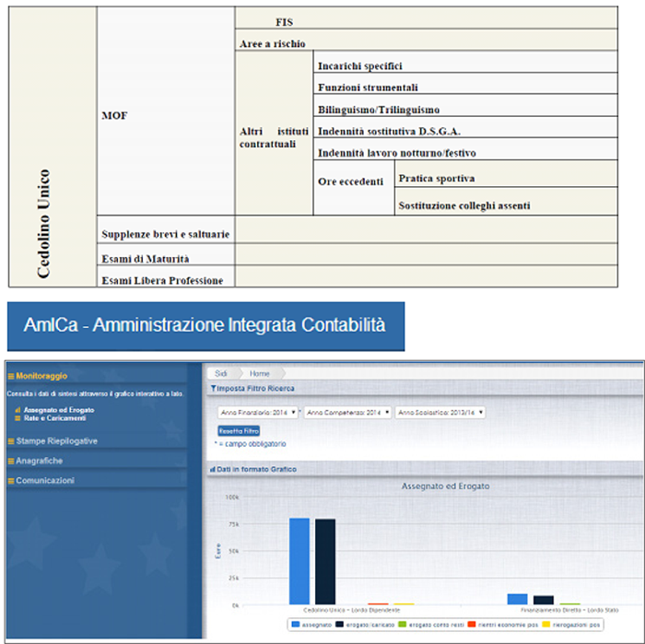Click the erogato/caricato bar for Finanziamento Diretto

(543, 600)
